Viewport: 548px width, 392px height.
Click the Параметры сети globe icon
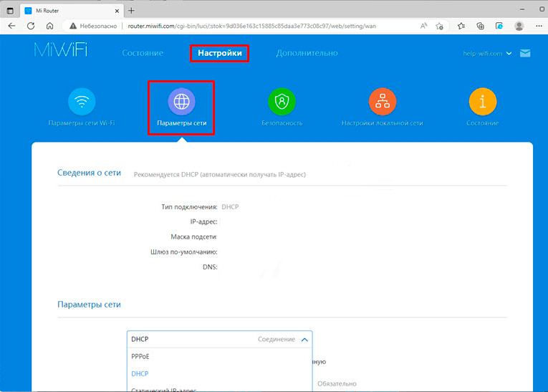click(181, 102)
